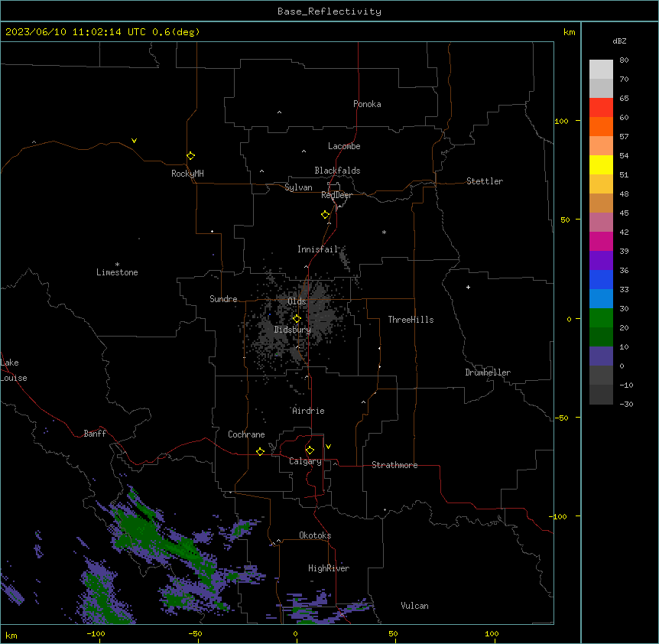Select the light blue 33 dBZ swatch
Image resolution: width=659 pixels, height=644 pixels.
601,298
